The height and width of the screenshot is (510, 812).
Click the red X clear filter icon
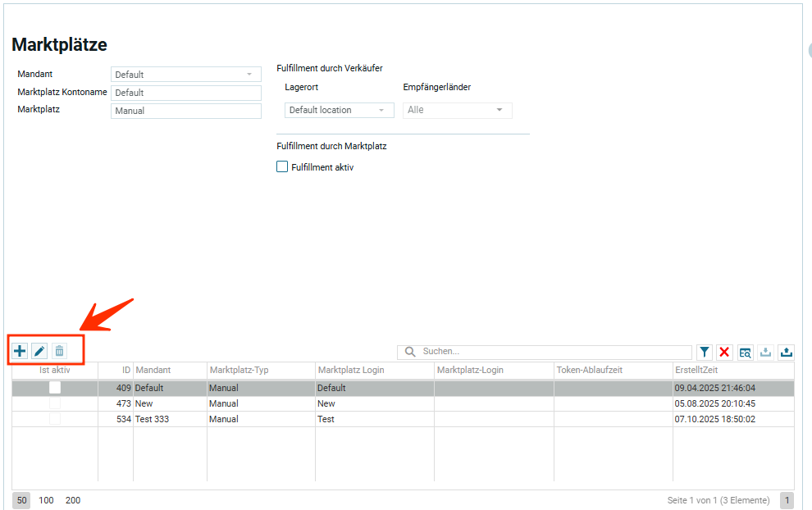point(725,353)
